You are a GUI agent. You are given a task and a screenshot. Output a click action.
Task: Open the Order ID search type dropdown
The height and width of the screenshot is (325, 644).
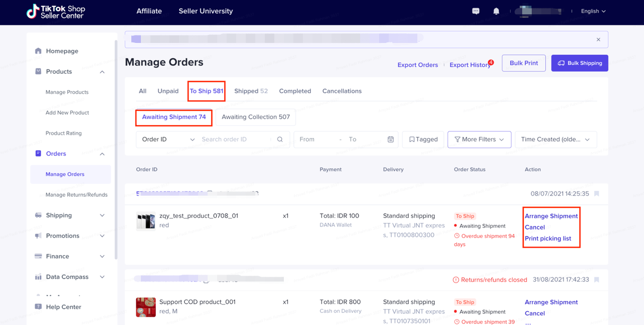coord(167,139)
